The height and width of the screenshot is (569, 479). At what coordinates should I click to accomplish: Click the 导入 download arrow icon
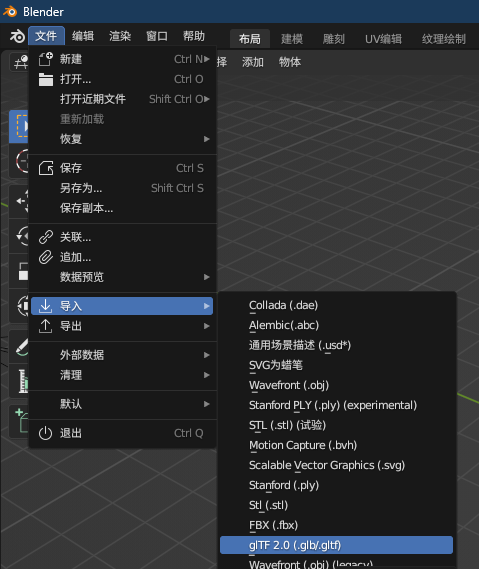(x=45, y=306)
